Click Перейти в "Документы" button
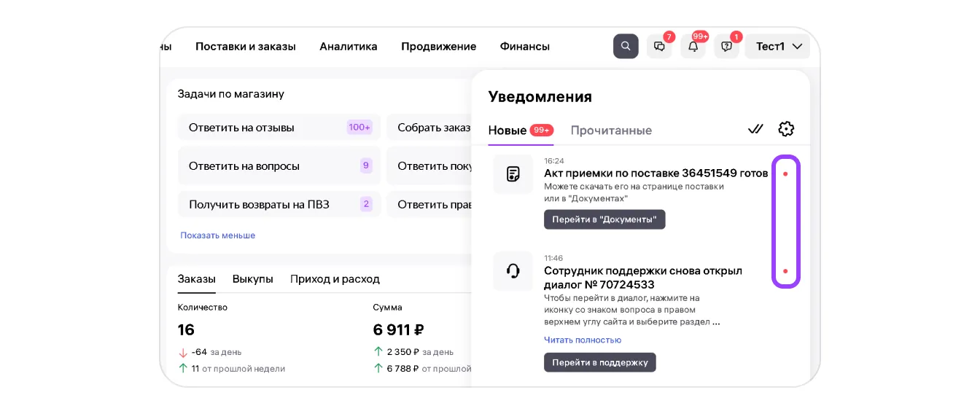980x414 pixels. click(x=604, y=219)
